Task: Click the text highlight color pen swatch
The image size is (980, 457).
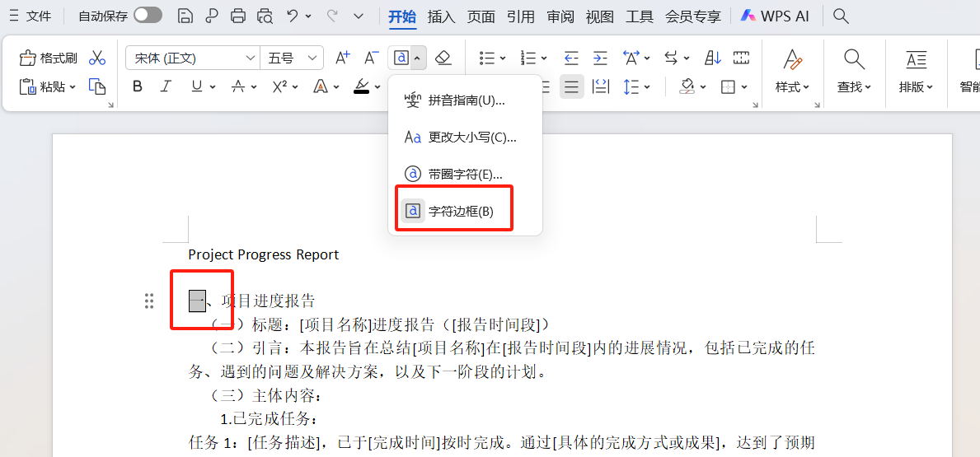Action: point(362,86)
